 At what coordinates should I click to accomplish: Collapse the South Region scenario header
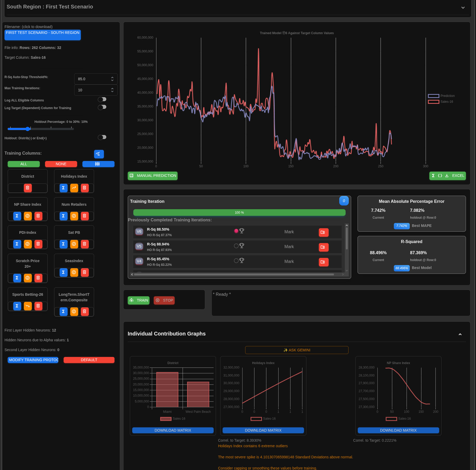463,8
